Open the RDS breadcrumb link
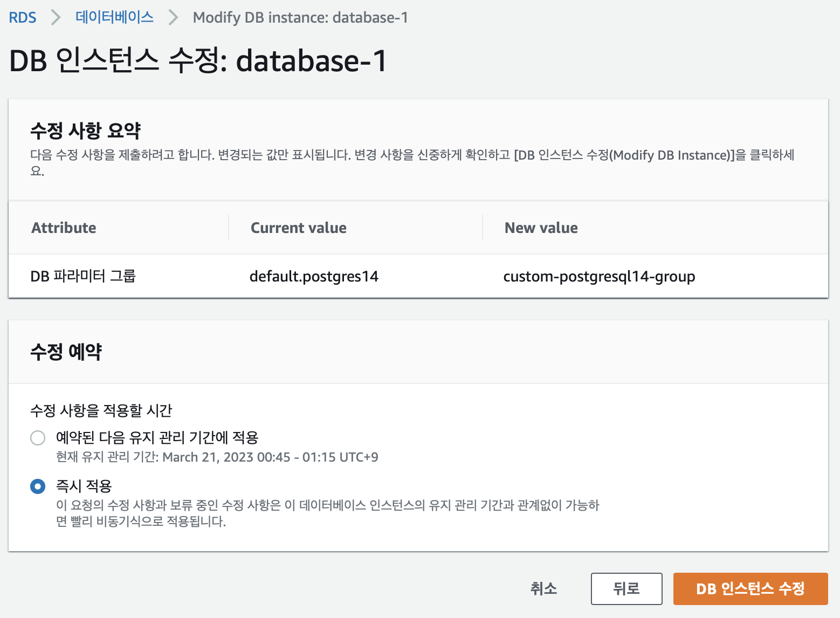The image size is (840, 618). (23, 18)
